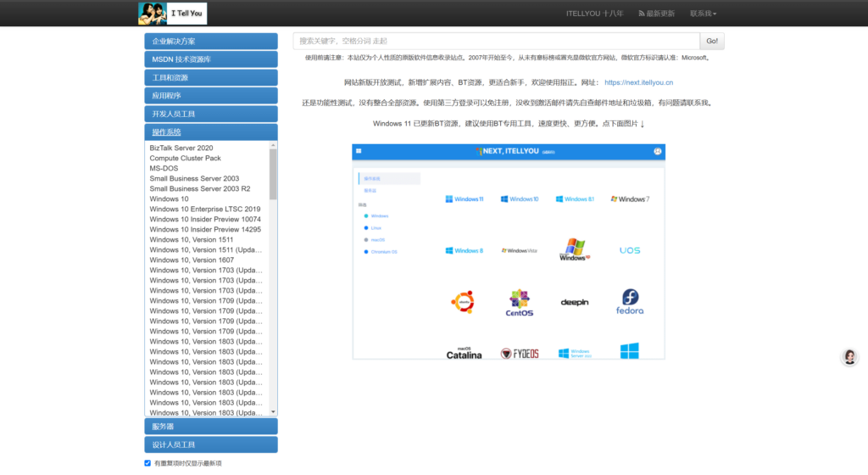
Task: Select Windows 10, Version 1607 entry
Action: pyautogui.click(x=192, y=260)
